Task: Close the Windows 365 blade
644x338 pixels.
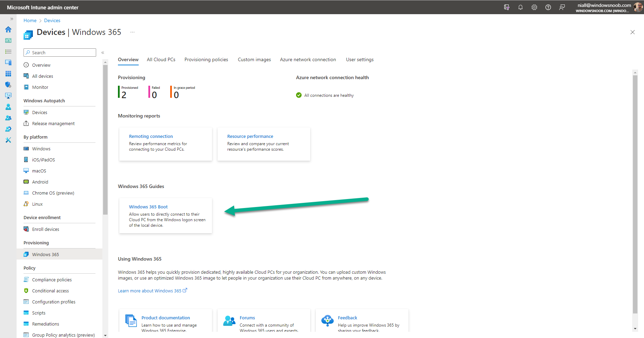Action: tap(633, 32)
